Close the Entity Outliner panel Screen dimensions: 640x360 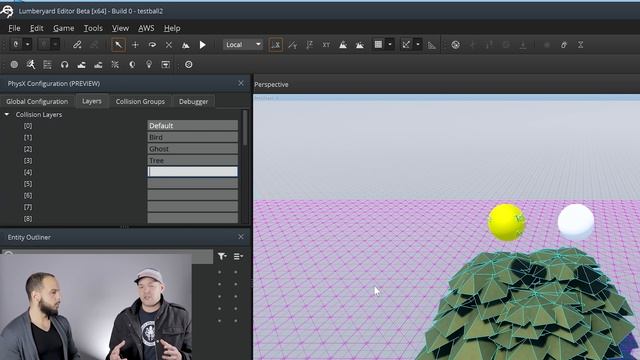click(241, 237)
